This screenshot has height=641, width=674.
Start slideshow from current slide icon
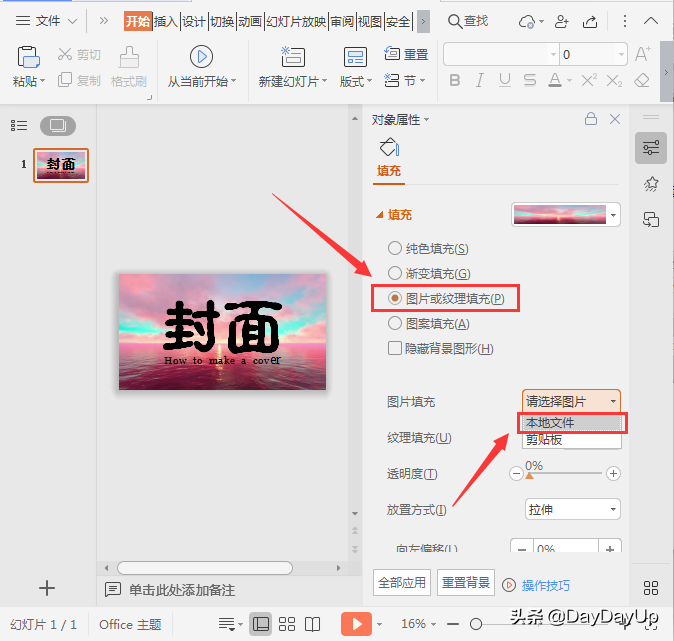tap(201, 56)
